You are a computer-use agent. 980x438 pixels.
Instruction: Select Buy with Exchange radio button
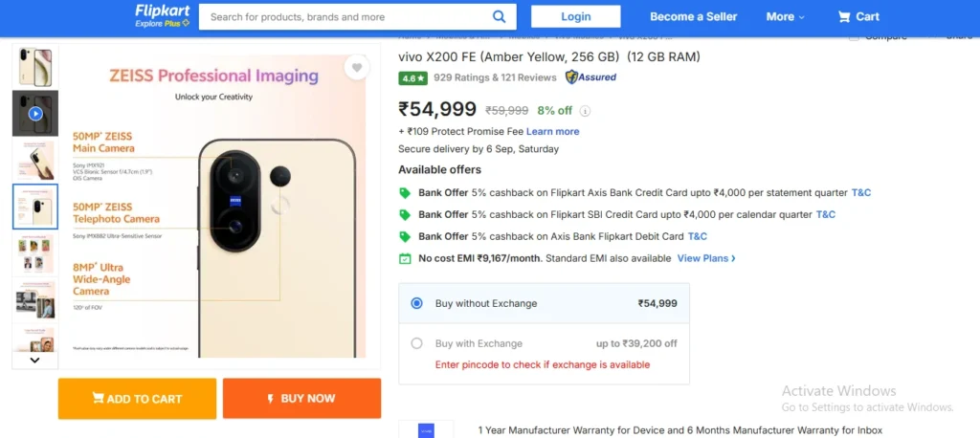(x=416, y=343)
